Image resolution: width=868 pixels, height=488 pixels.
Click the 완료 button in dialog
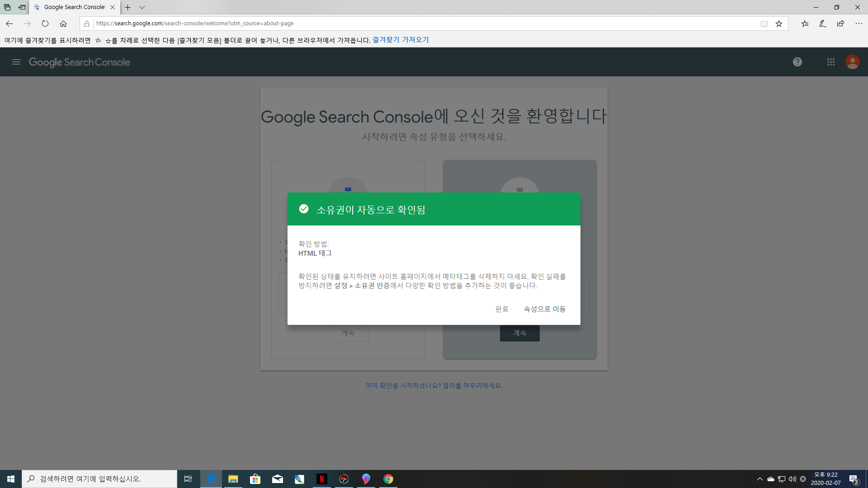pyautogui.click(x=502, y=309)
